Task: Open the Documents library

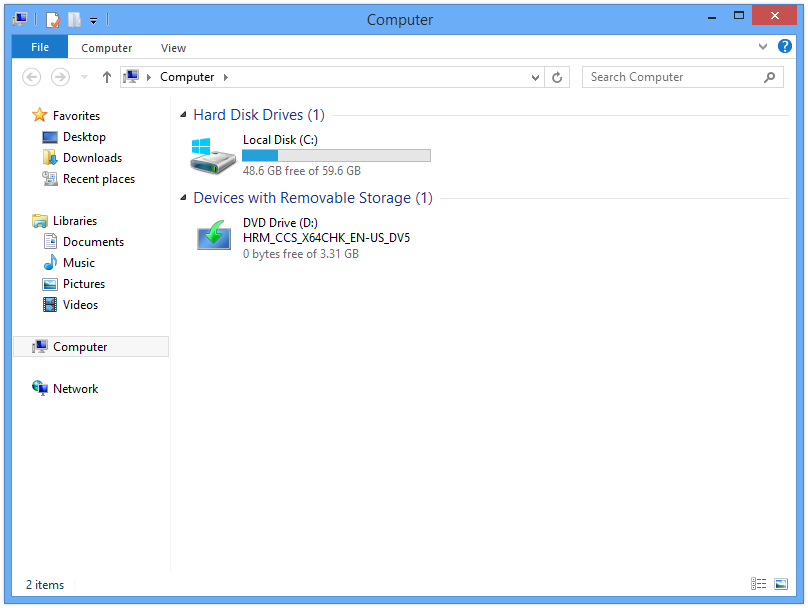Action: point(93,242)
